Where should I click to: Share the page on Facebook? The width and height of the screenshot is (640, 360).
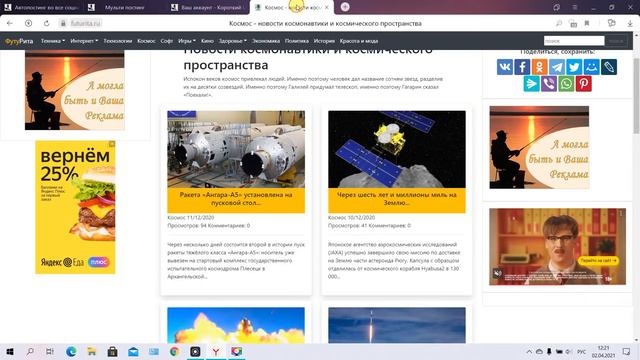(522, 67)
